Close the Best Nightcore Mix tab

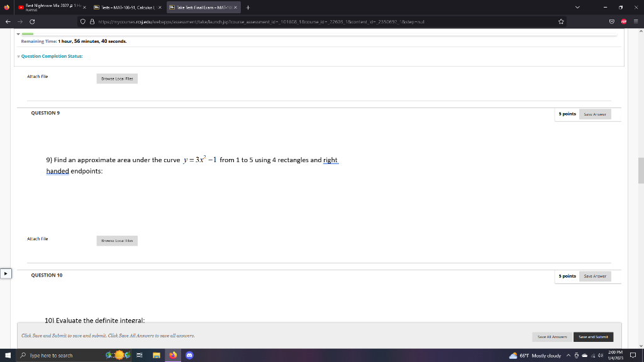coord(85,8)
